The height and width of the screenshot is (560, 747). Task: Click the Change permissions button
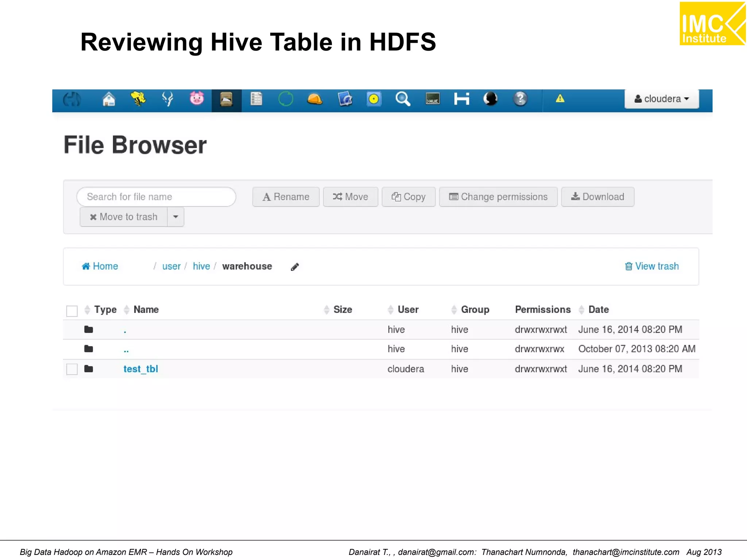click(498, 197)
